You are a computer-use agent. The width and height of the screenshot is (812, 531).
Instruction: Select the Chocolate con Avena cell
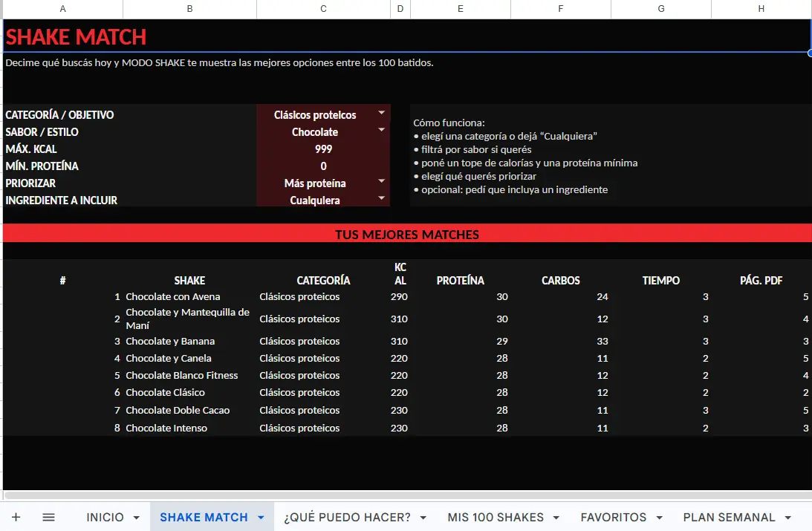coord(189,296)
